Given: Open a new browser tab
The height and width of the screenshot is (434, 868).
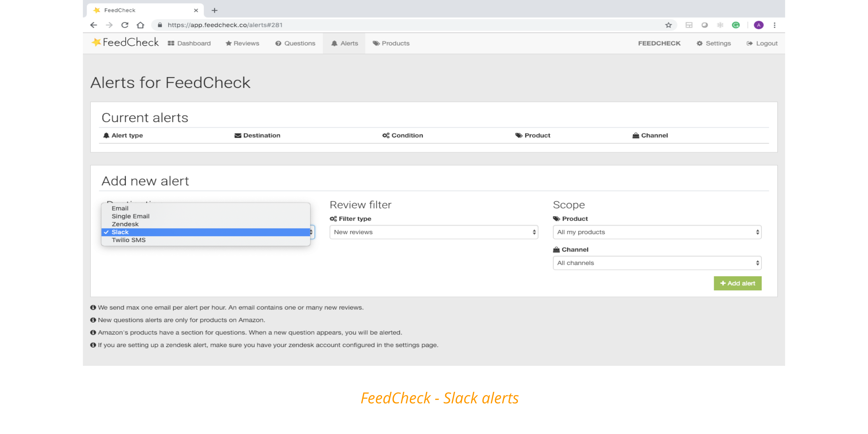Looking at the screenshot, I should click(x=214, y=10).
